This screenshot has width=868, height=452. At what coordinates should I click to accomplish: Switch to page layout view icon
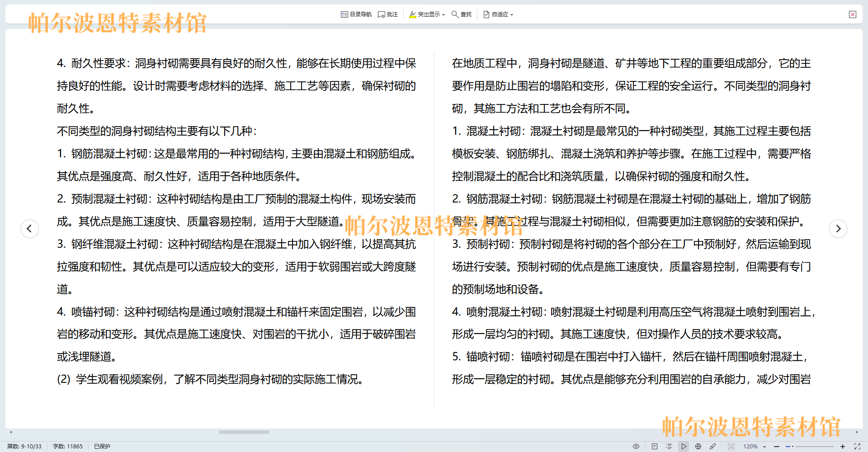[655, 446]
